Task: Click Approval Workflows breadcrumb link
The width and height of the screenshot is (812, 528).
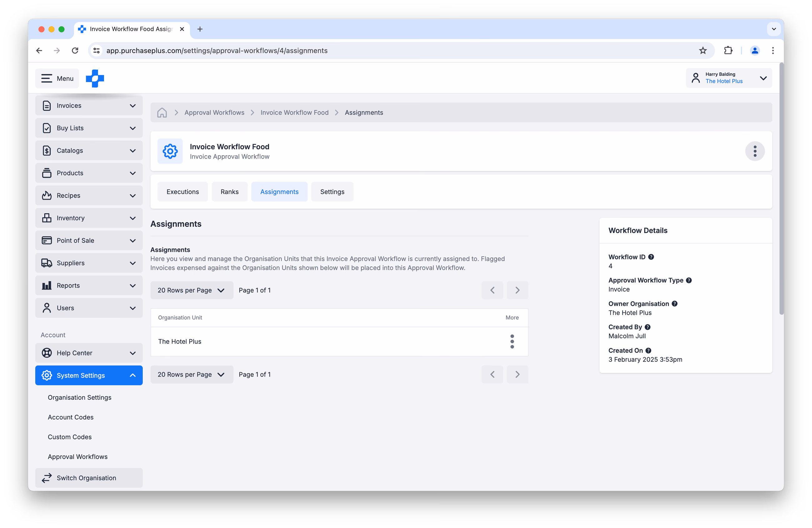Action: 214,112
